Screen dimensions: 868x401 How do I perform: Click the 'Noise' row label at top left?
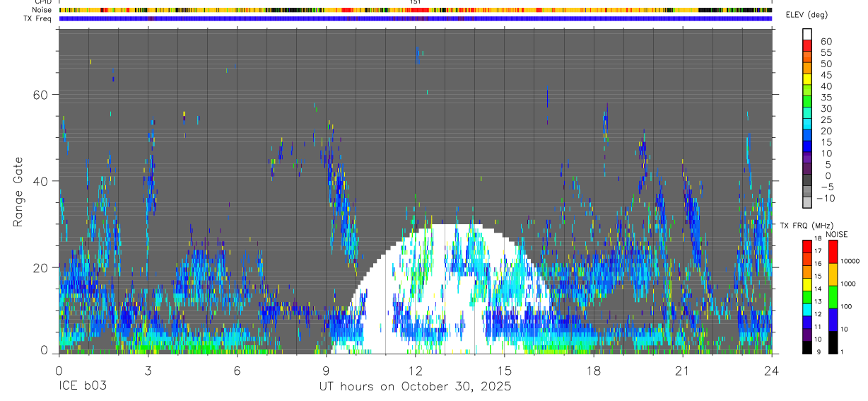coord(42,10)
